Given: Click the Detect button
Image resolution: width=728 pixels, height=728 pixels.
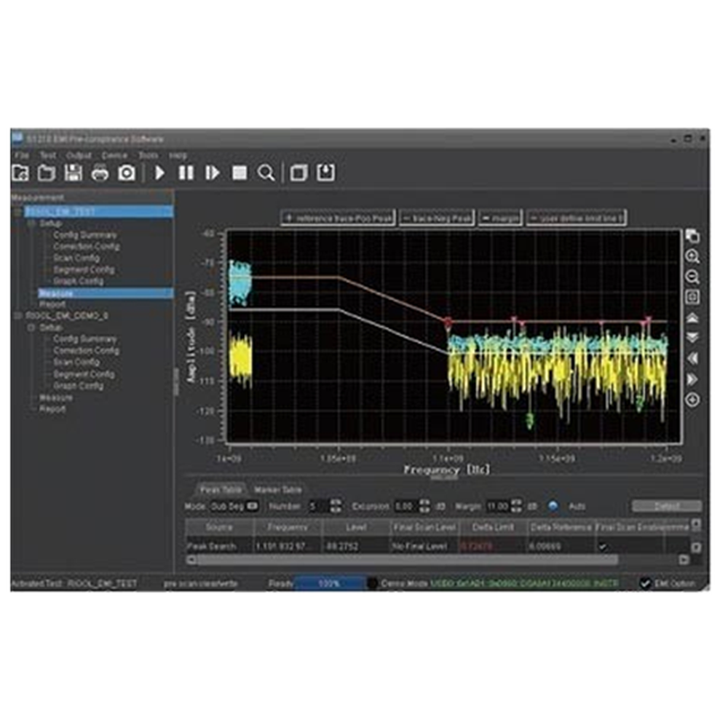Looking at the screenshot, I should pos(667,506).
